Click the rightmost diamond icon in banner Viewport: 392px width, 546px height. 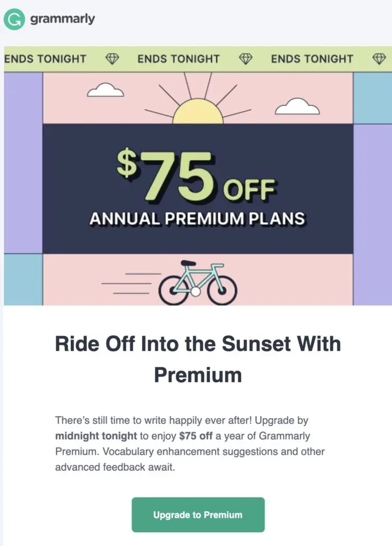coord(378,59)
